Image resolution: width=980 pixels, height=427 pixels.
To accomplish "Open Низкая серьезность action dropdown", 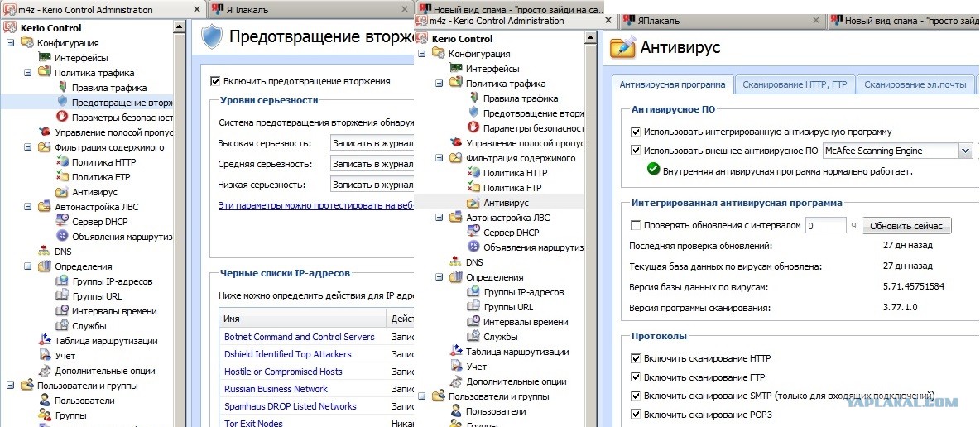I will click(x=372, y=185).
